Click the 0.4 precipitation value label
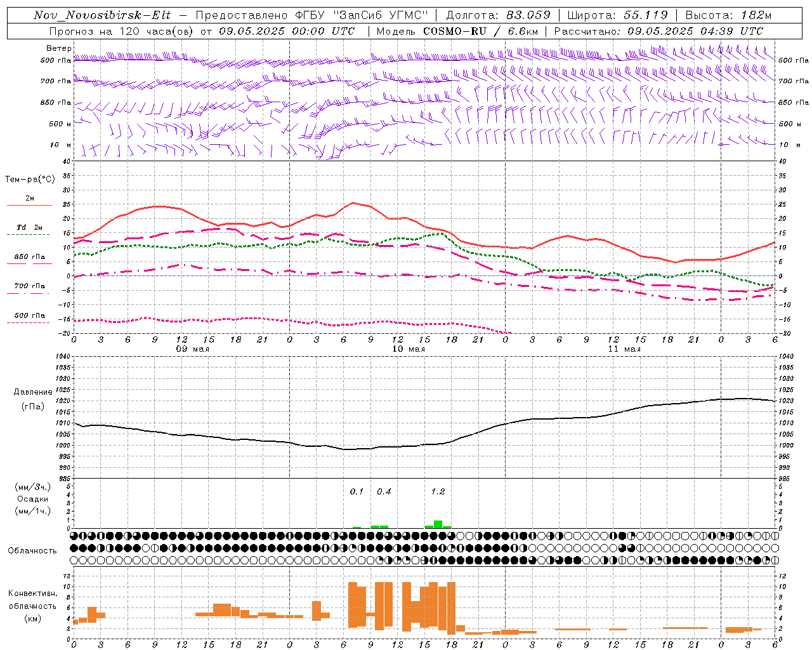This screenshot has height=650, width=812. [x=384, y=491]
